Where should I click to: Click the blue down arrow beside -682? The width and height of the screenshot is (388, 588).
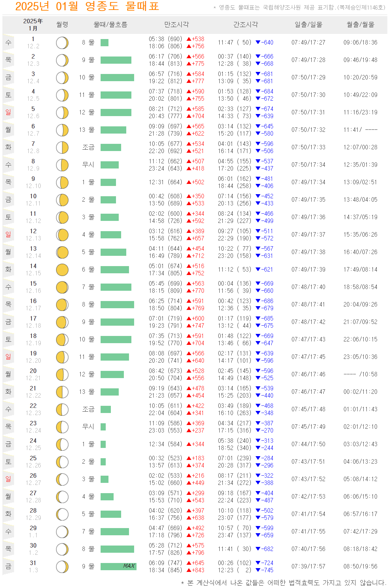tap(258, 549)
